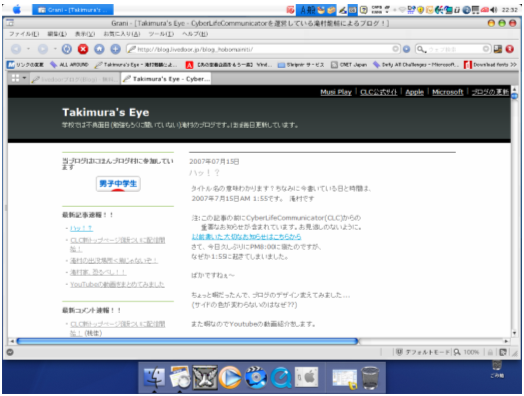The height and width of the screenshot is (396, 524).
Task: Click the back navigation arrow
Action: pyautogui.click(x=16, y=49)
